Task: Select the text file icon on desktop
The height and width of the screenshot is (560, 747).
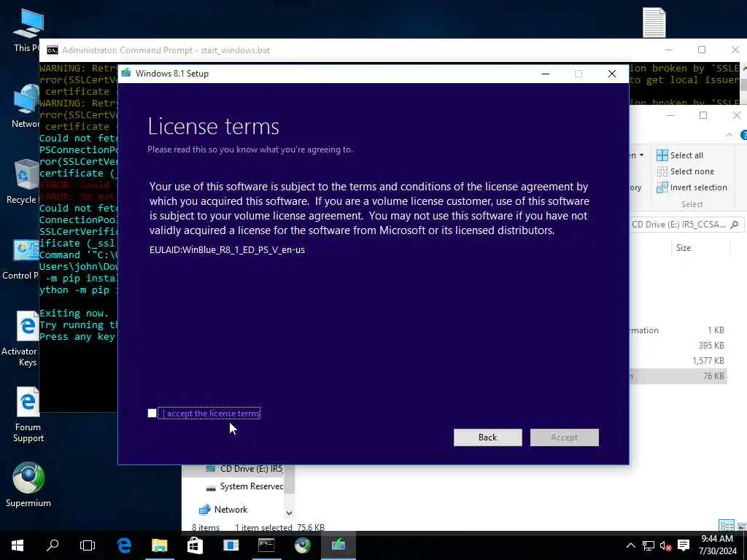Action: 654,23
